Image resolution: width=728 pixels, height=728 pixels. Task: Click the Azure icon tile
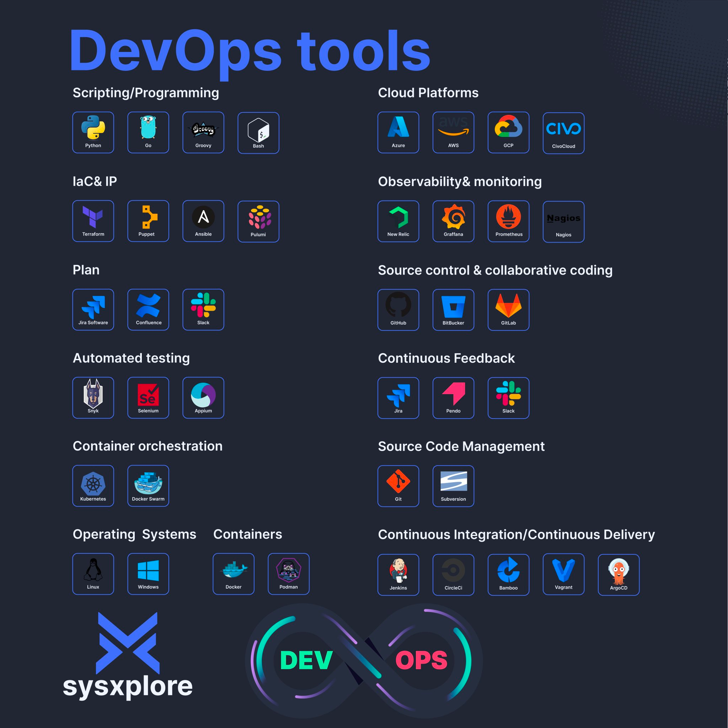click(398, 132)
